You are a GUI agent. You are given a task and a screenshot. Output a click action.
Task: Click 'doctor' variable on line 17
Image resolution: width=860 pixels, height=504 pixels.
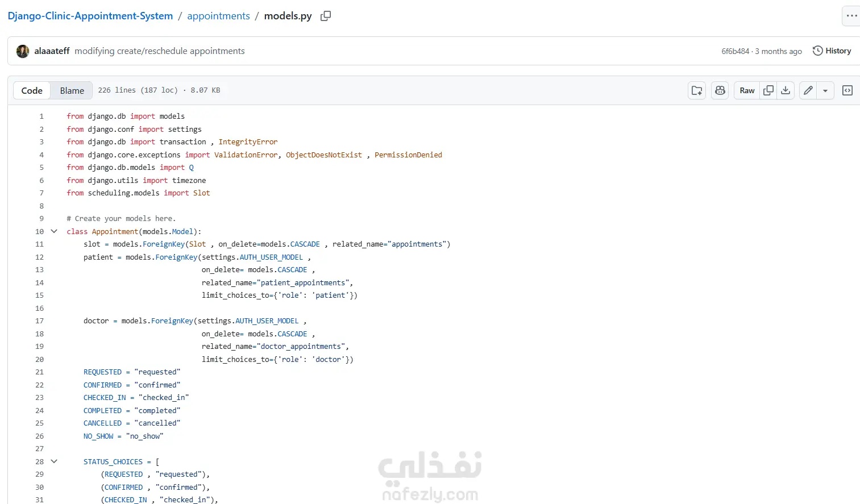tap(96, 321)
